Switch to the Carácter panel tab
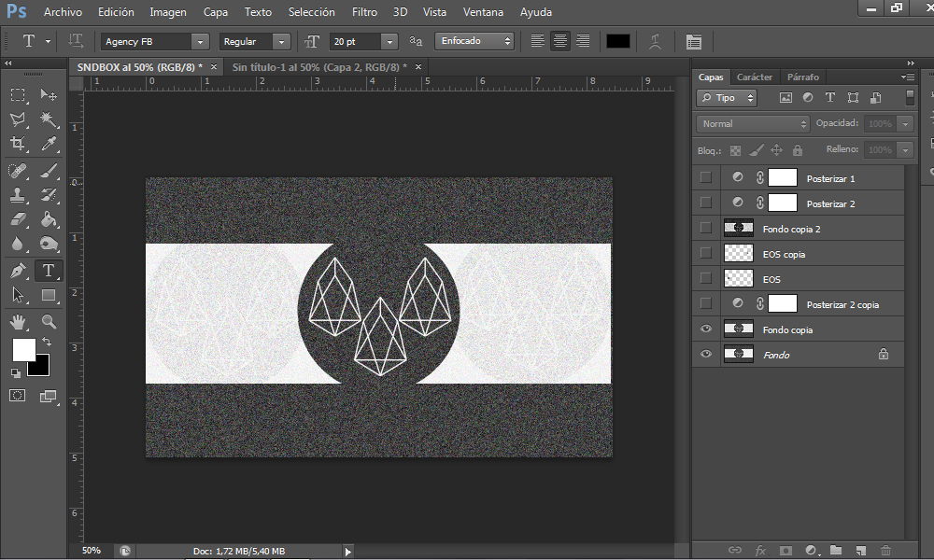This screenshot has height=560, width=934. pos(754,77)
